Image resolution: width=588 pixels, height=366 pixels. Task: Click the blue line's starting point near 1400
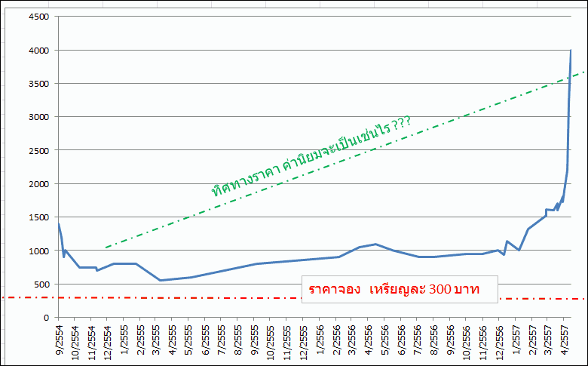(59, 224)
